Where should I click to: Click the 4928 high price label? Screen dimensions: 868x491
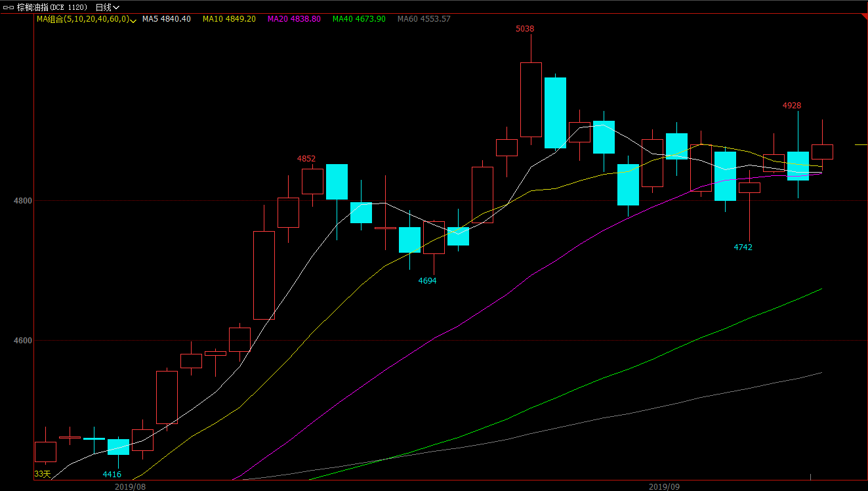(x=792, y=106)
